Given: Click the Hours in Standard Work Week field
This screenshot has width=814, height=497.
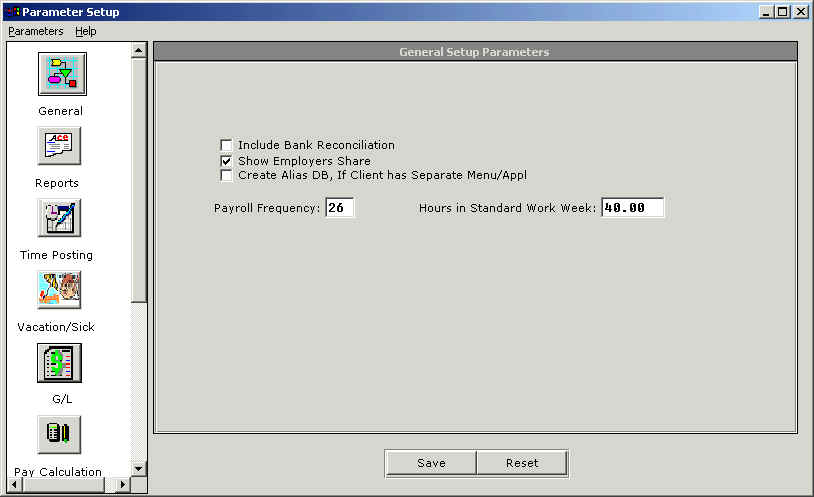Looking at the screenshot, I should coord(632,208).
